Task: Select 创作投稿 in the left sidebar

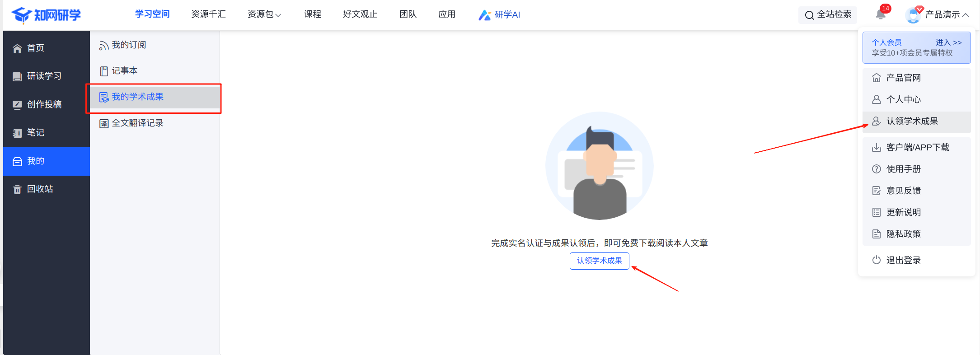Action: 44,105
